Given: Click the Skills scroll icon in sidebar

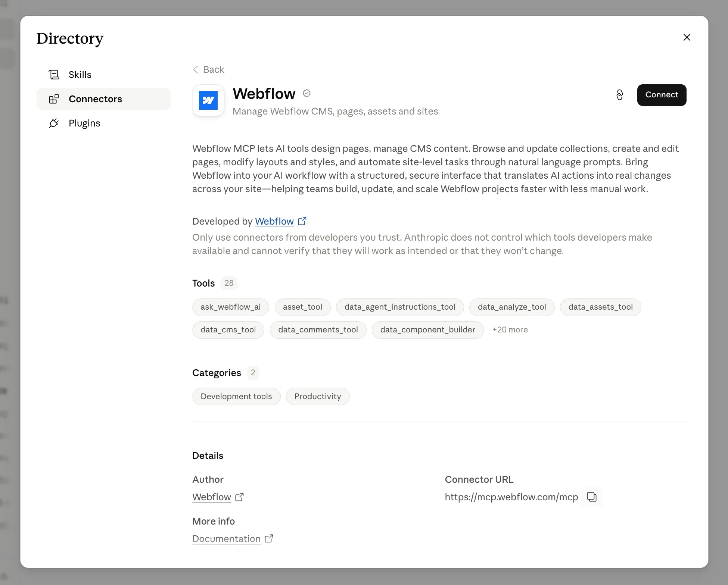Looking at the screenshot, I should click(54, 75).
